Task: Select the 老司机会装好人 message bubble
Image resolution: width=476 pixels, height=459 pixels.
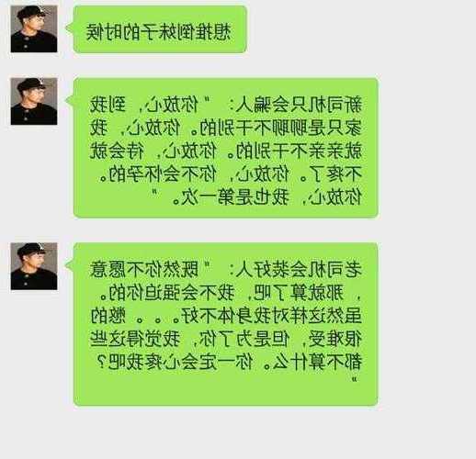Action: pyautogui.click(x=225, y=324)
